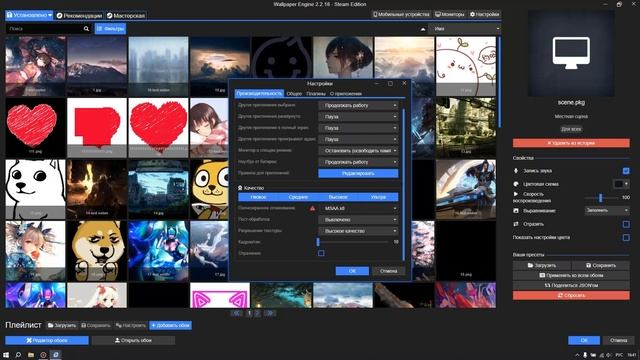The width and height of the screenshot is (640, 360).
Task: Switch to the Рекомендации tab
Action: coord(79,16)
